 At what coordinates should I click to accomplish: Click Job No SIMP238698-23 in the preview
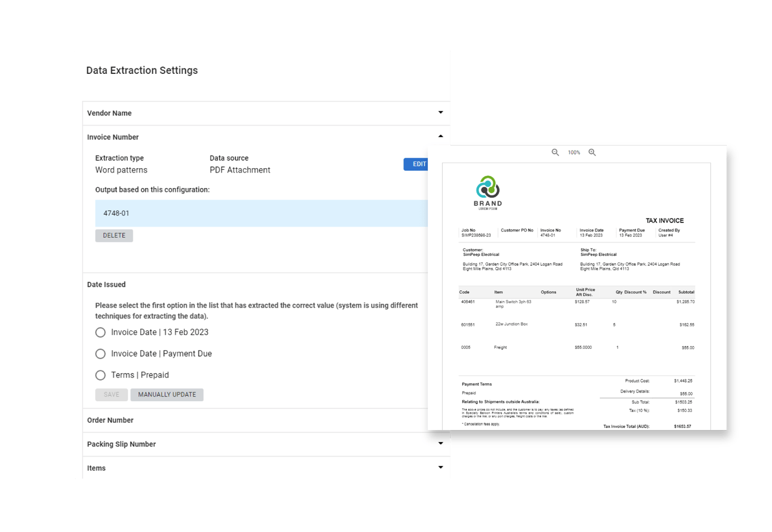coord(476,233)
